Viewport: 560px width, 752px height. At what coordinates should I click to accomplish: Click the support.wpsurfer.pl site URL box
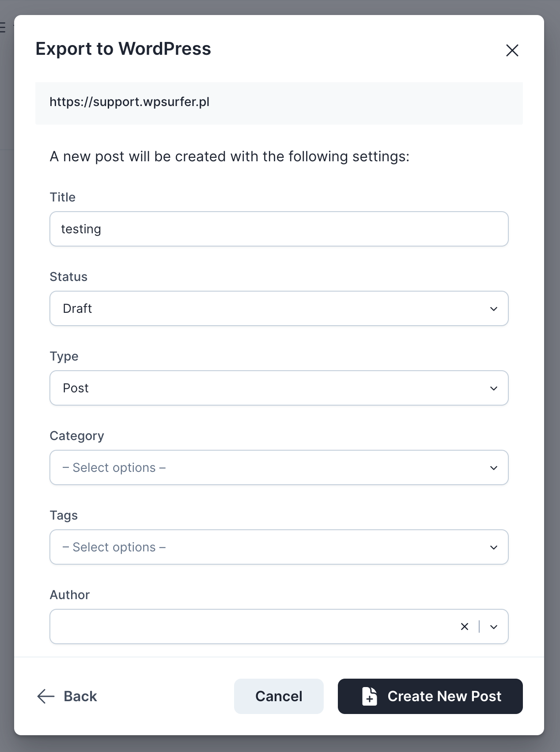pyautogui.click(x=279, y=103)
